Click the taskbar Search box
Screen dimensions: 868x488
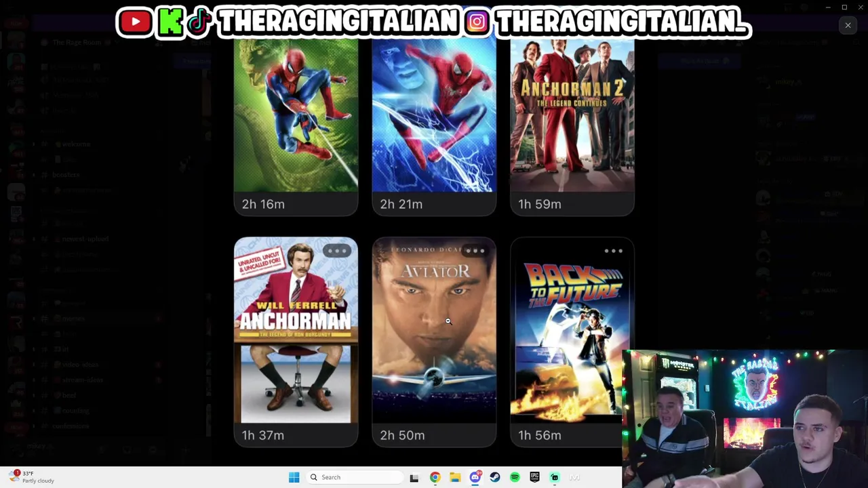click(353, 477)
